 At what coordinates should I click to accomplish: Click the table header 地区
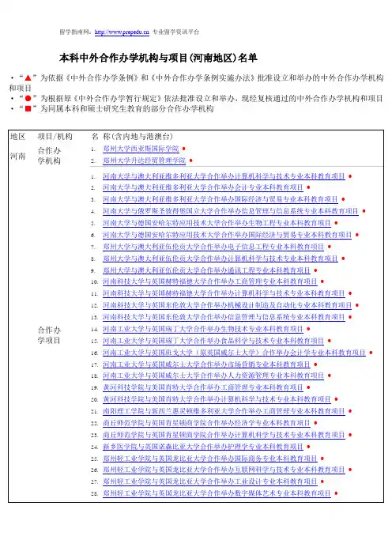pos(18,136)
